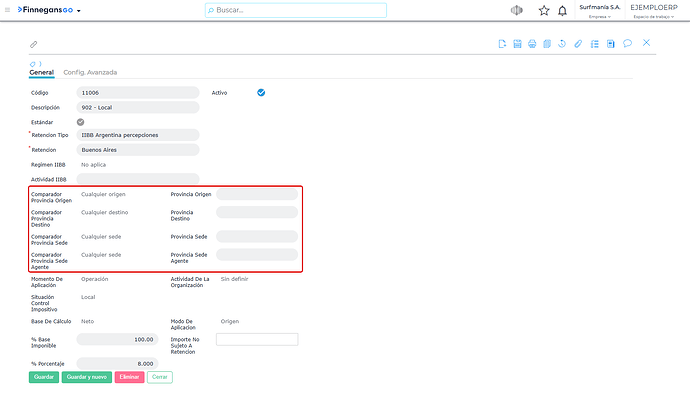Click the Guardar y nuevo button
The image size is (690, 402).
point(87,377)
